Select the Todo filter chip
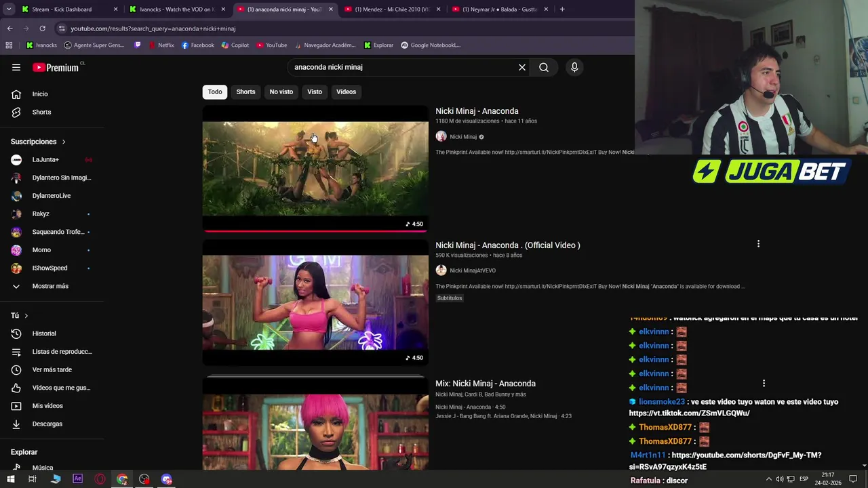 coord(215,91)
